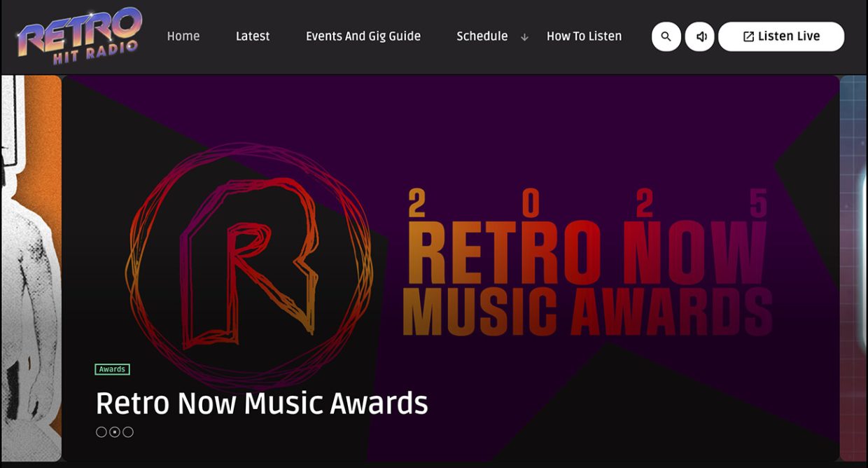Click the Listen Live button label
Image resolution: width=868 pixels, height=468 pixels.
pyautogui.click(x=788, y=36)
